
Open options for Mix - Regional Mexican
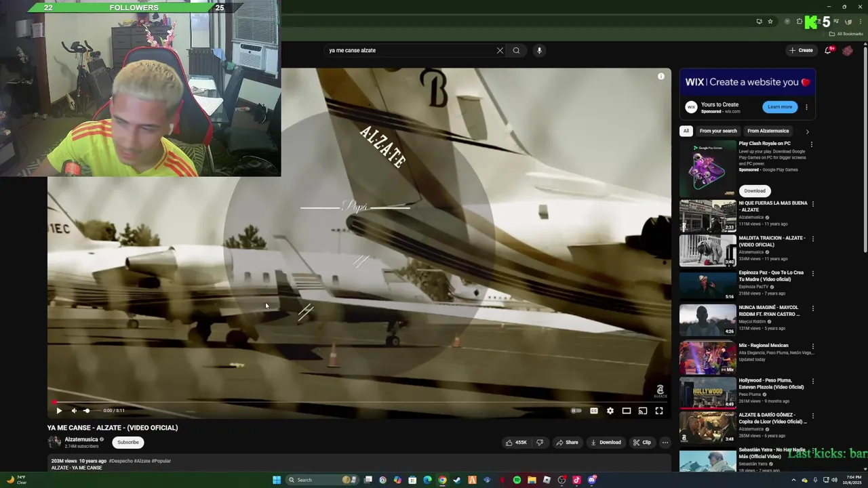click(x=813, y=346)
